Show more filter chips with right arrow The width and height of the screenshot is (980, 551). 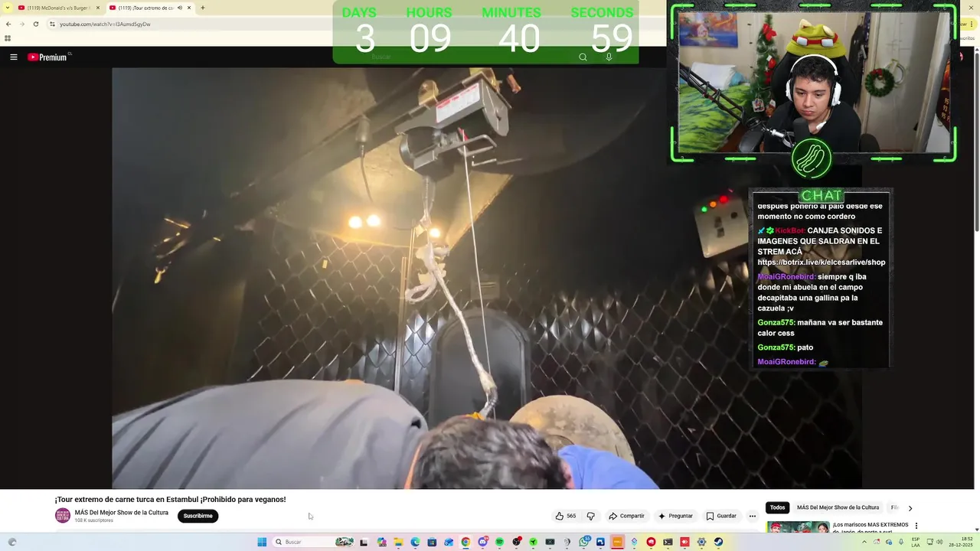910,508
